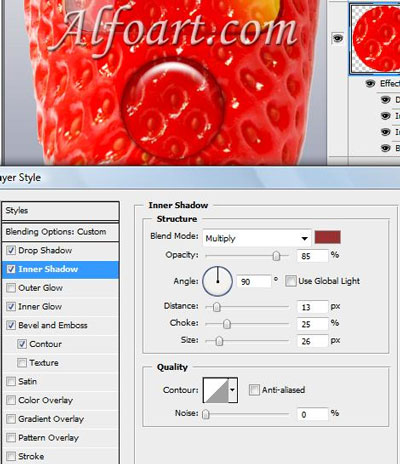Viewport: 400px width, 464px height.
Task: Uncheck the Inner Shadow checkbox
Action: (x=11, y=269)
